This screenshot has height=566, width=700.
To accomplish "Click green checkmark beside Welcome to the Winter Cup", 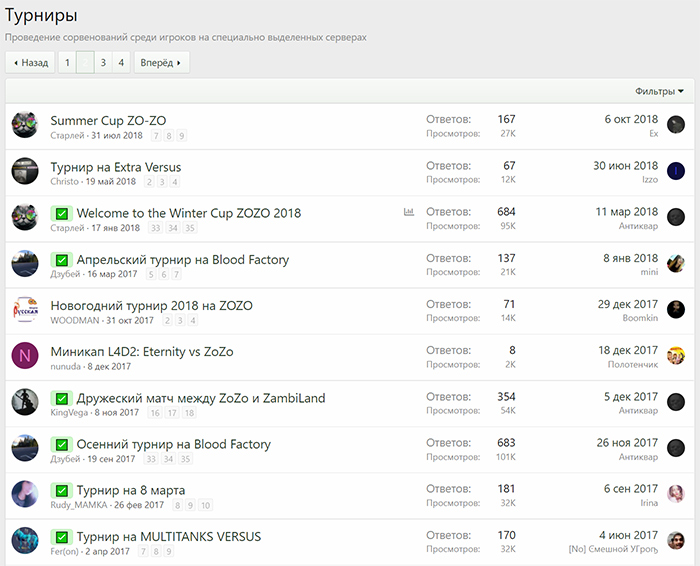I will [62, 214].
